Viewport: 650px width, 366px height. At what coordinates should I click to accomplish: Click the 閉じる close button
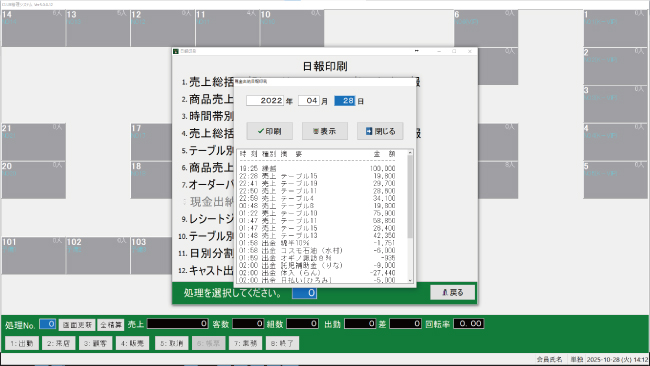point(380,131)
